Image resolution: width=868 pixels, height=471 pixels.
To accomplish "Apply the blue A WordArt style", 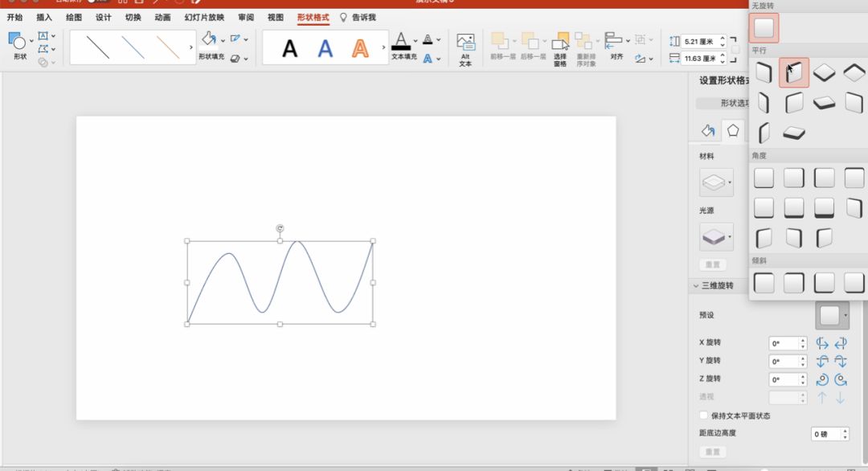I will click(325, 49).
